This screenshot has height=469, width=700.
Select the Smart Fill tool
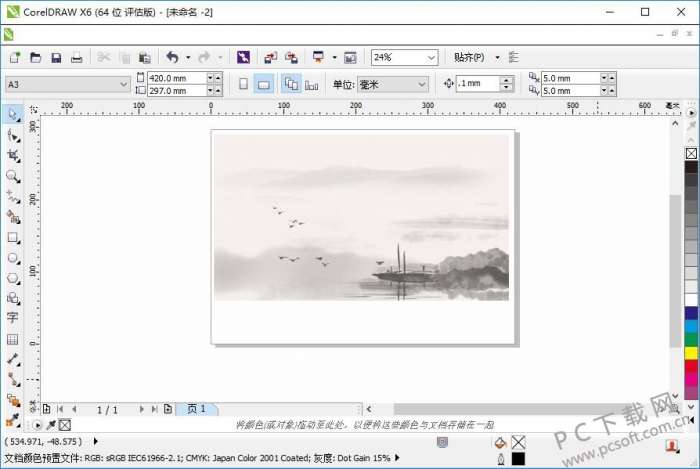[13, 217]
